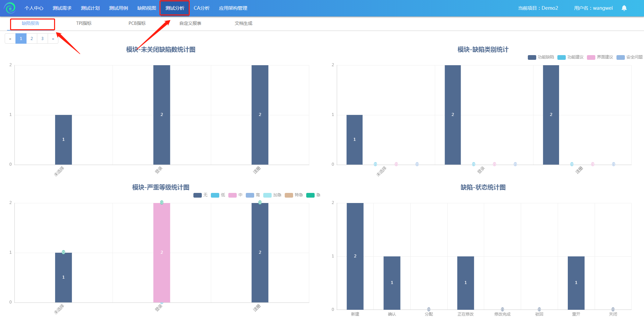Image resolution: width=644 pixels, height=325 pixels.
Task: Toggle 功能建议 legend series
Action: point(570,57)
